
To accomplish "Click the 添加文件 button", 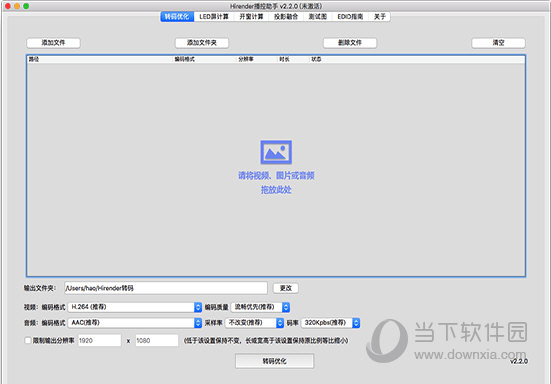I will tap(53, 43).
